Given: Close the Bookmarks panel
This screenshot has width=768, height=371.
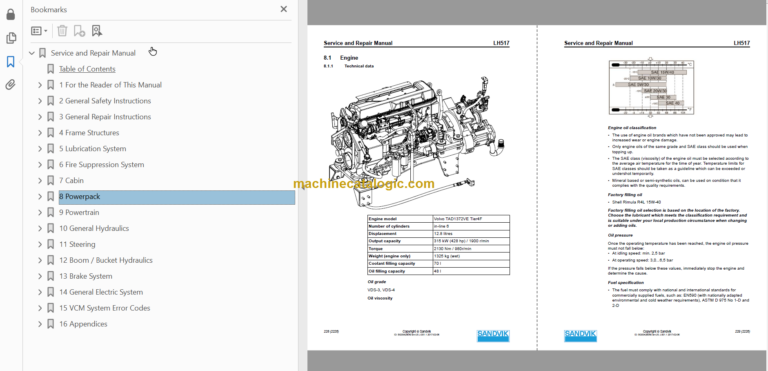Looking at the screenshot, I should 284,9.
